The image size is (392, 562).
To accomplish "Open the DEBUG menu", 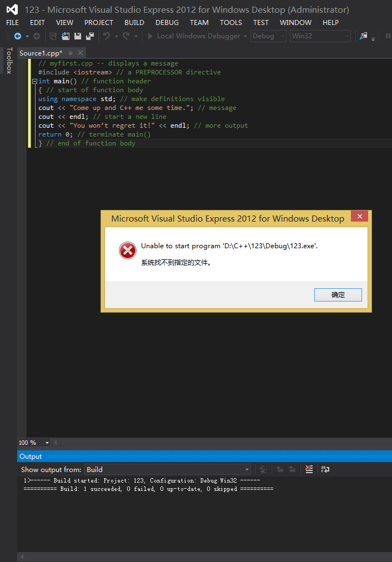I will pos(167,23).
